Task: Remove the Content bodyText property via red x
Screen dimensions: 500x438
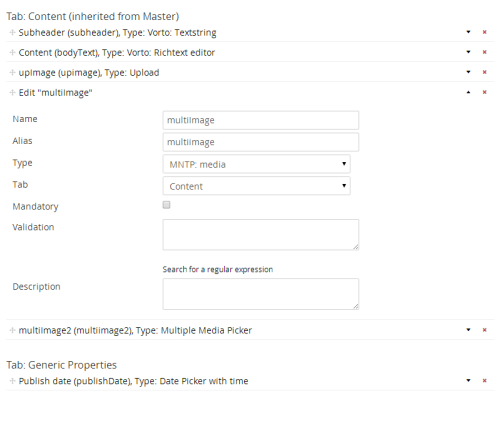Action: pyautogui.click(x=485, y=52)
